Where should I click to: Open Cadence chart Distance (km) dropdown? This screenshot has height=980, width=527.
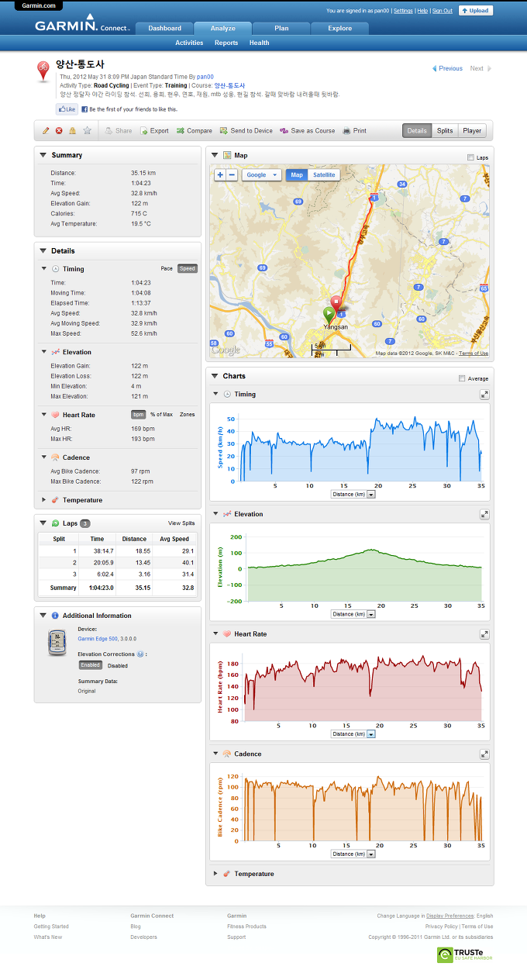pos(353,854)
